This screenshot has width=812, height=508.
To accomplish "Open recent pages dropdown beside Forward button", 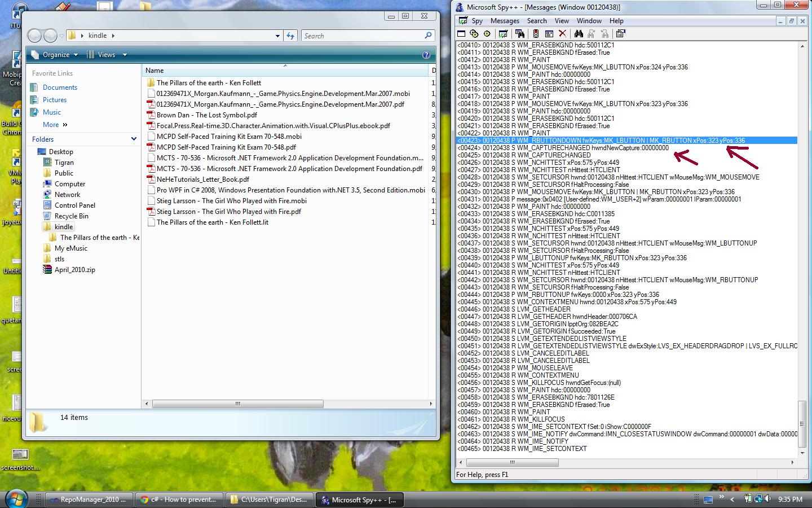I will click(x=61, y=36).
